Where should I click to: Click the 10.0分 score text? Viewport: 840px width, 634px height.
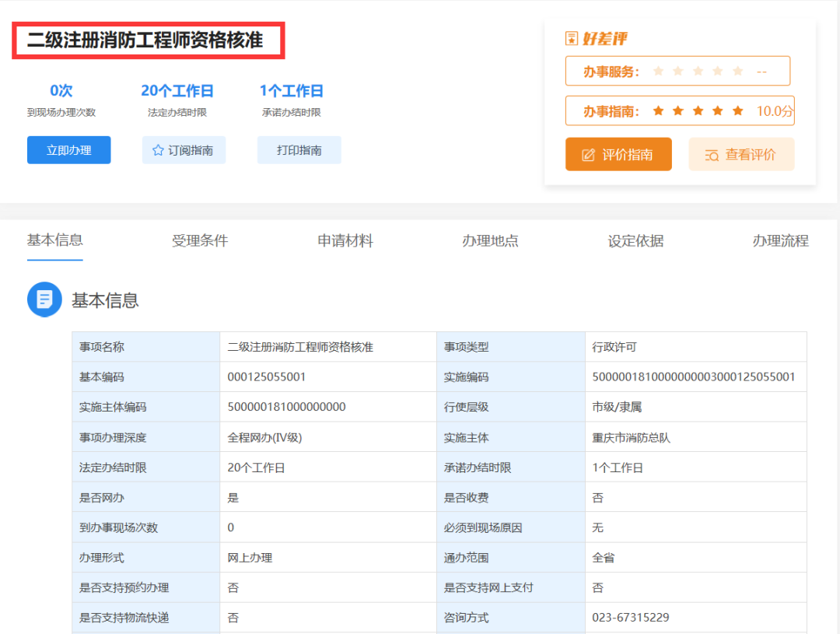click(775, 111)
